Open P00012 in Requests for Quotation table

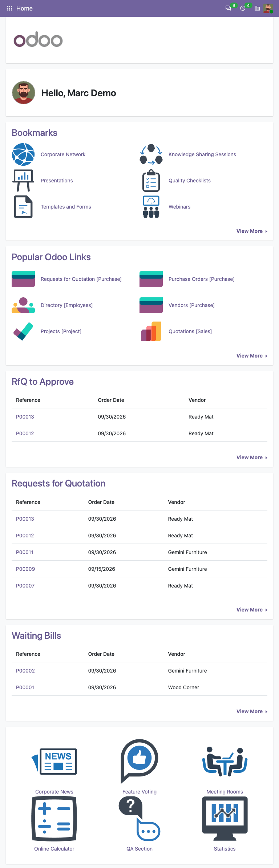point(25,536)
